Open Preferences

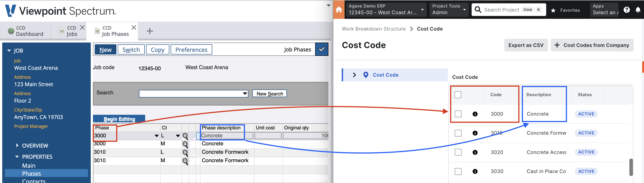click(191, 50)
